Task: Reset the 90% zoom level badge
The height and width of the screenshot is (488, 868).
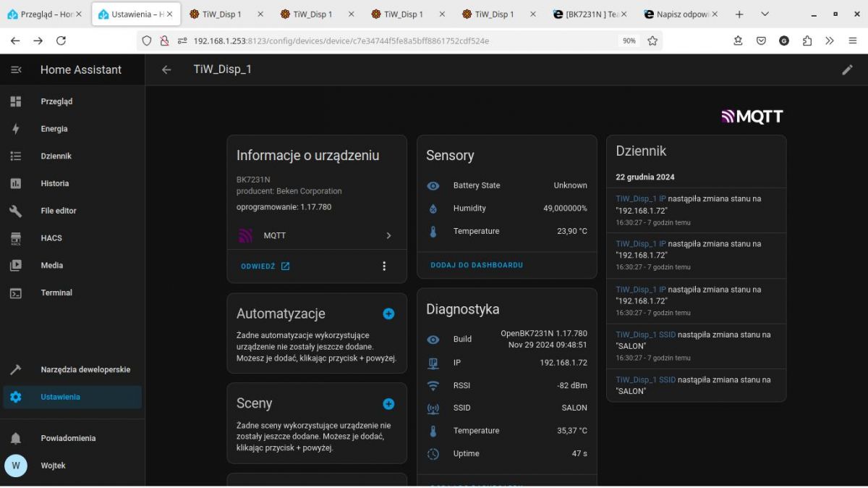Action: [629, 41]
